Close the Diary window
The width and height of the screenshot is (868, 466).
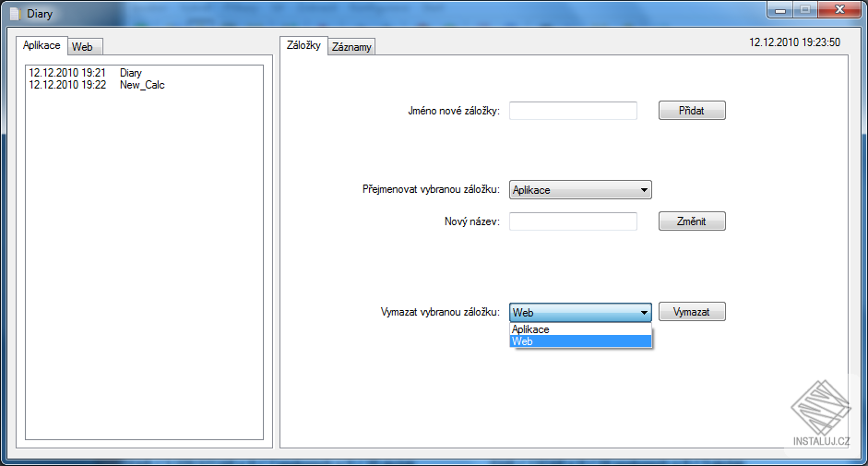[839, 10]
